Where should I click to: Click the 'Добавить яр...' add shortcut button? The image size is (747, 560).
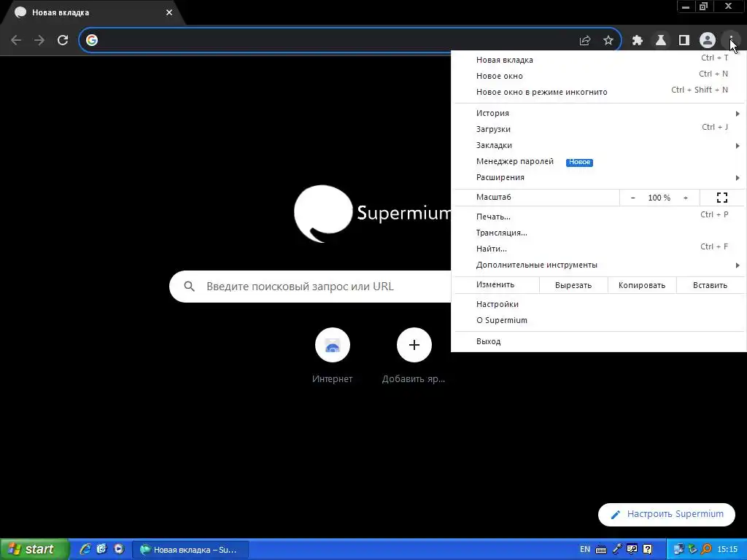coord(414,355)
